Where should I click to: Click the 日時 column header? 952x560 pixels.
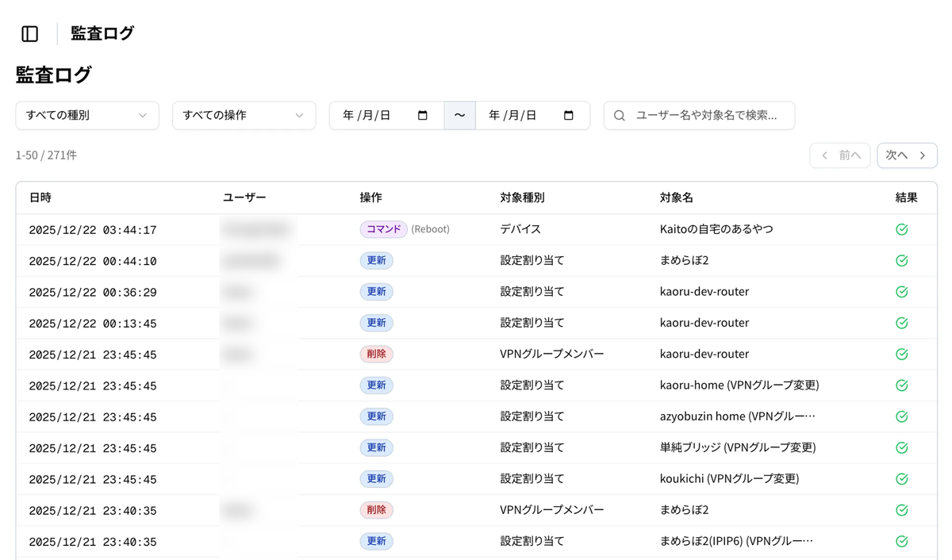tap(40, 198)
